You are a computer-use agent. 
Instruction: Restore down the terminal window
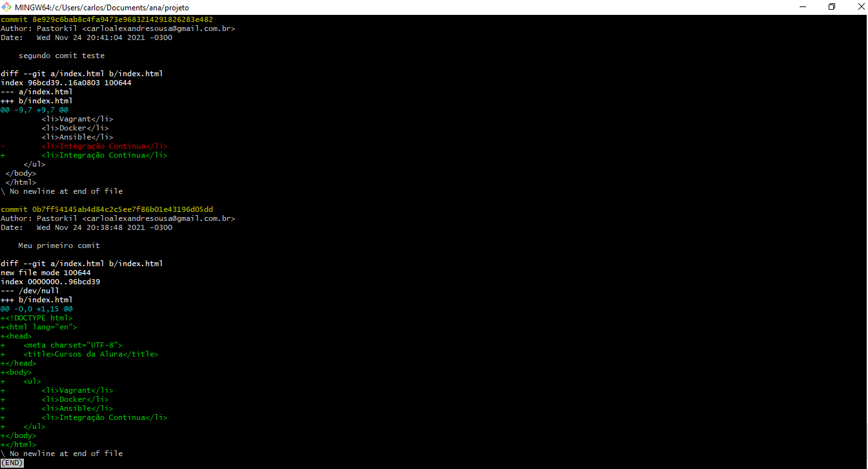pos(832,7)
